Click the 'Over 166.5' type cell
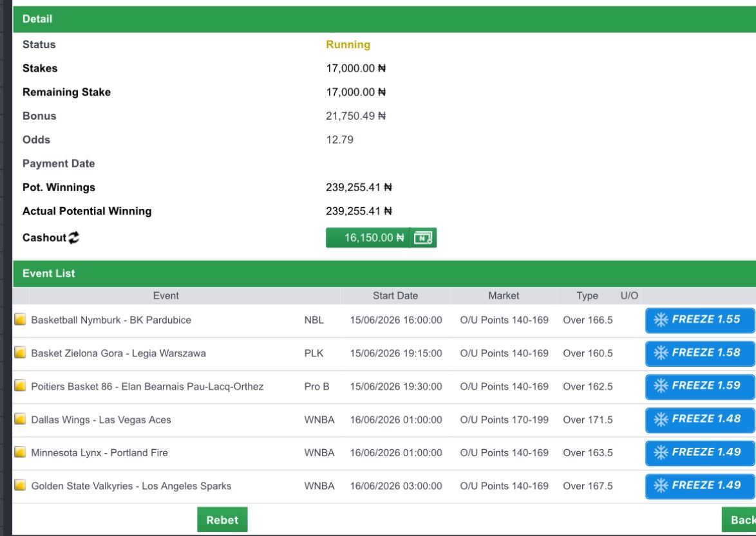Viewport: 756px width, 536px height. (588, 320)
